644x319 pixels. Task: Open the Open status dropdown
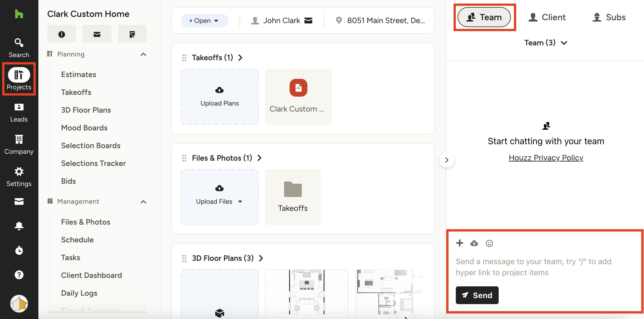pyautogui.click(x=204, y=20)
